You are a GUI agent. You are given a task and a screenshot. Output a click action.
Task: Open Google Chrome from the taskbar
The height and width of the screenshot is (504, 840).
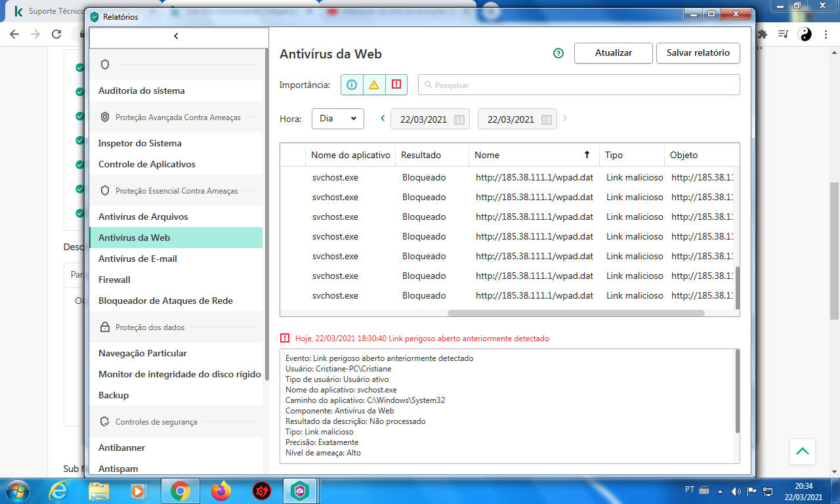[x=180, y=490]
